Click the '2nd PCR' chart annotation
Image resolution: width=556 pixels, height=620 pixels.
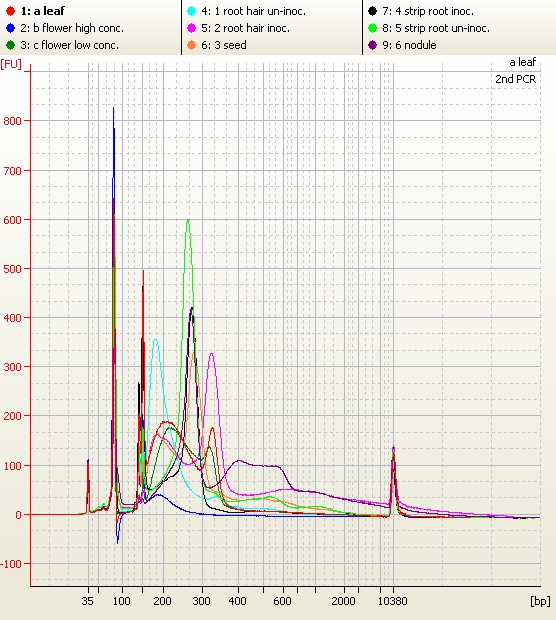[516, 79]
